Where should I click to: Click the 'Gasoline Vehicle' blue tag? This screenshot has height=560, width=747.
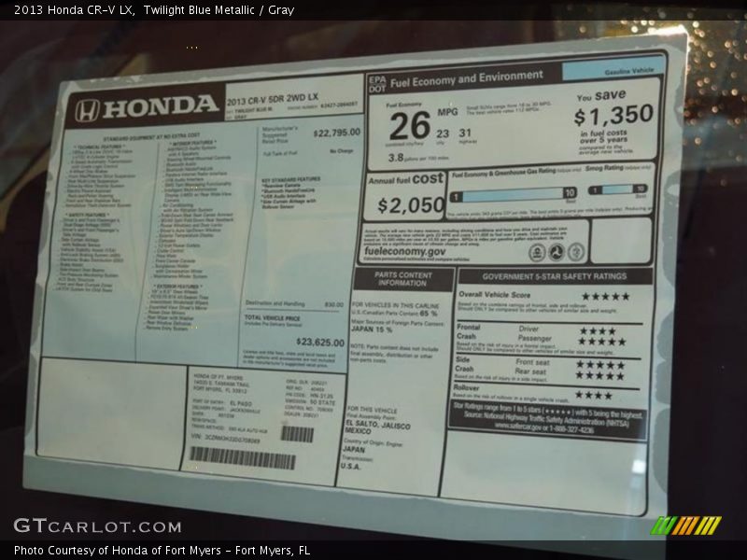[x=614, y=71]
